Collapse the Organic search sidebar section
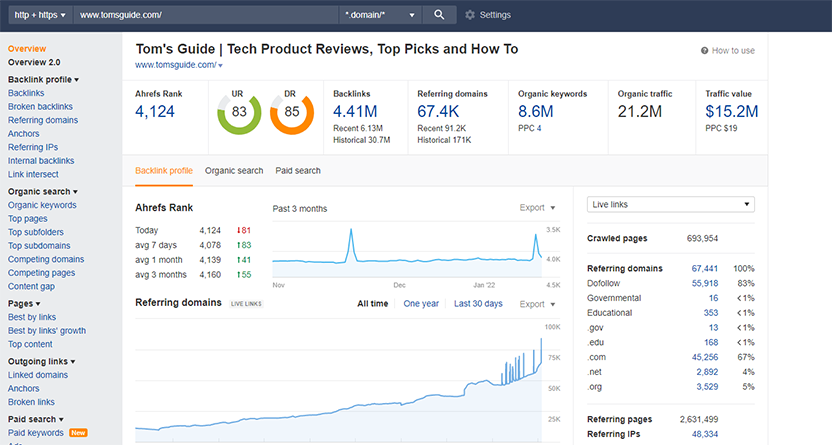 [43, 191]
